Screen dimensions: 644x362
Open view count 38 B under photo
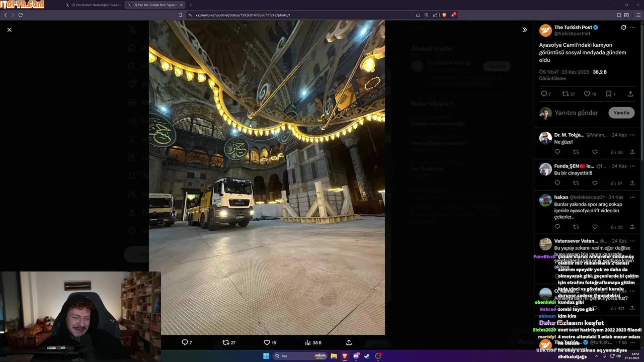(313, 342)
